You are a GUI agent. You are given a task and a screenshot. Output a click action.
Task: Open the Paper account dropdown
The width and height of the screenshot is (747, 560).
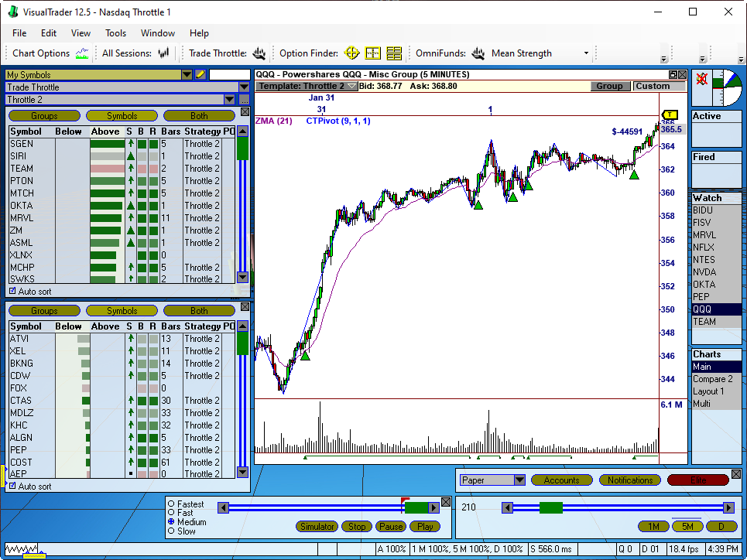click(x=519, y=480)
